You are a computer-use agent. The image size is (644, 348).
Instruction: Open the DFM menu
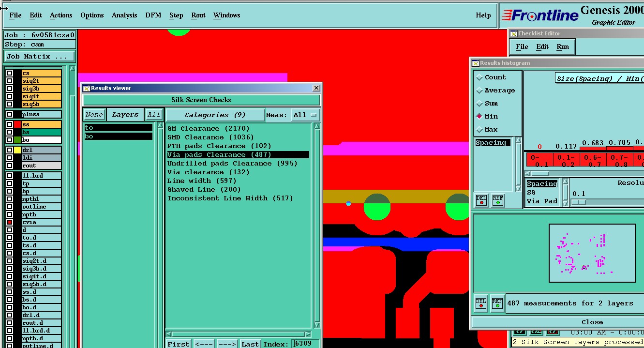click(x=153, y=15)
